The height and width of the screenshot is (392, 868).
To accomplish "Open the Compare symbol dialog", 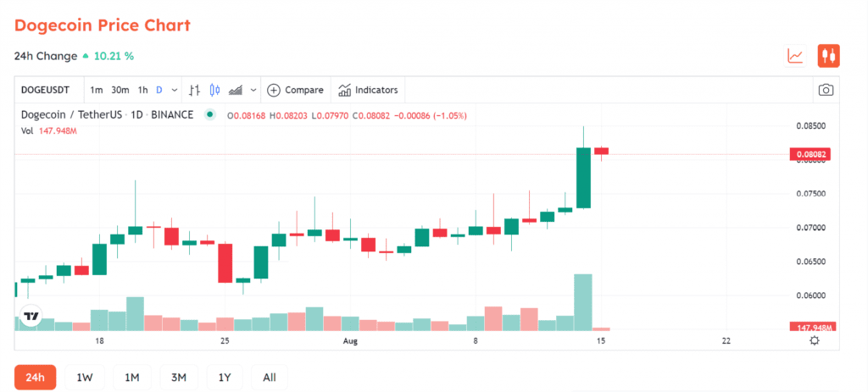I will coord(295,90).
